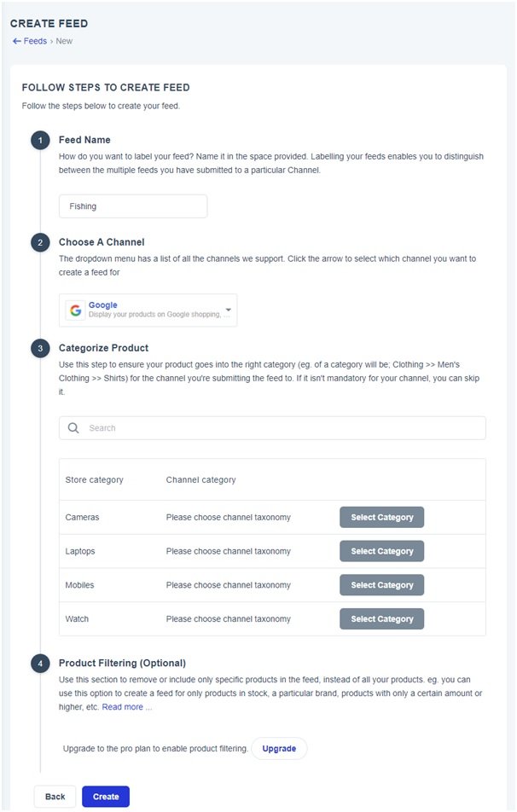This screenshot has width=517, height=812.
Task: Open the Read more link
Action: pos(125,707)
